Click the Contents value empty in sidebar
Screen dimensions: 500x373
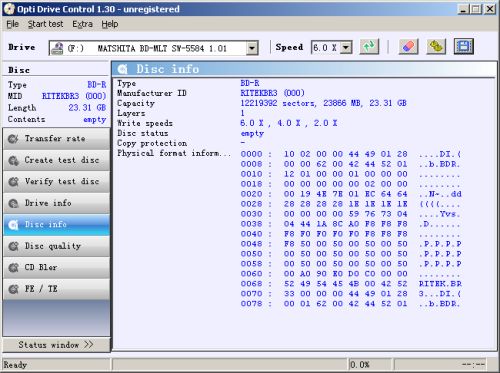coord(95,120)
